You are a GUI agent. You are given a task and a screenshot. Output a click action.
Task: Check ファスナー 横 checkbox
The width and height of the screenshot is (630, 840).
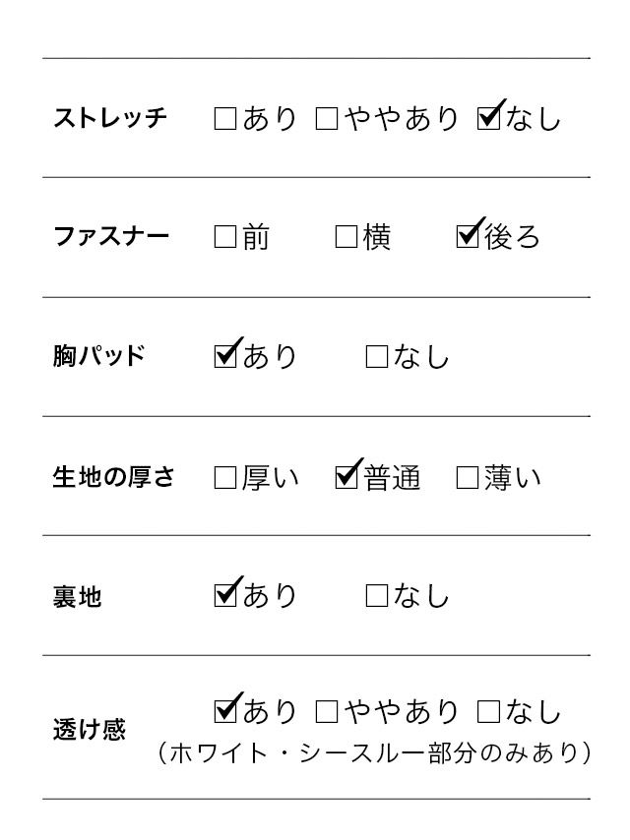tap(346, 237)
